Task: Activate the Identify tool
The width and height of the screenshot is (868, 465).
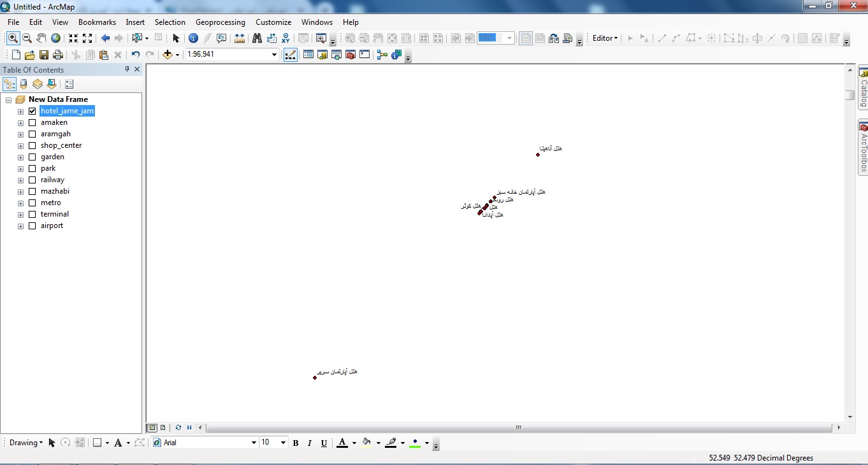Action: [x=194, y=38]
